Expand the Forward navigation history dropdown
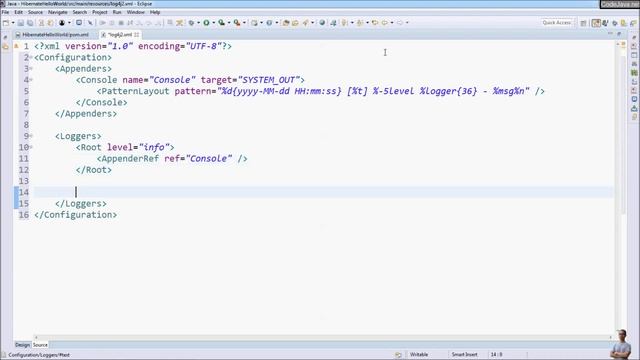This screenshot has width=640, height=360. [x=407, y=23]
